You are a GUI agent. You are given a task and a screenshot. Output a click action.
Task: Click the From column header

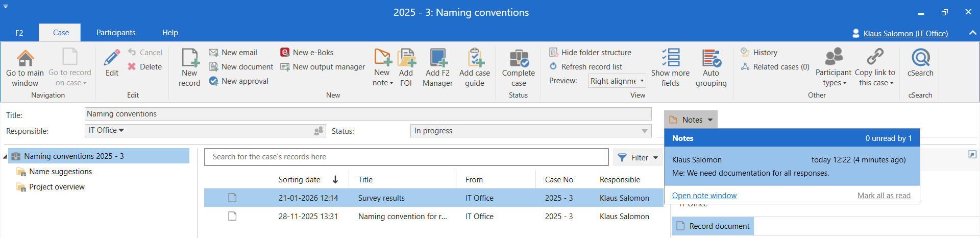click(x=474, y=180)
